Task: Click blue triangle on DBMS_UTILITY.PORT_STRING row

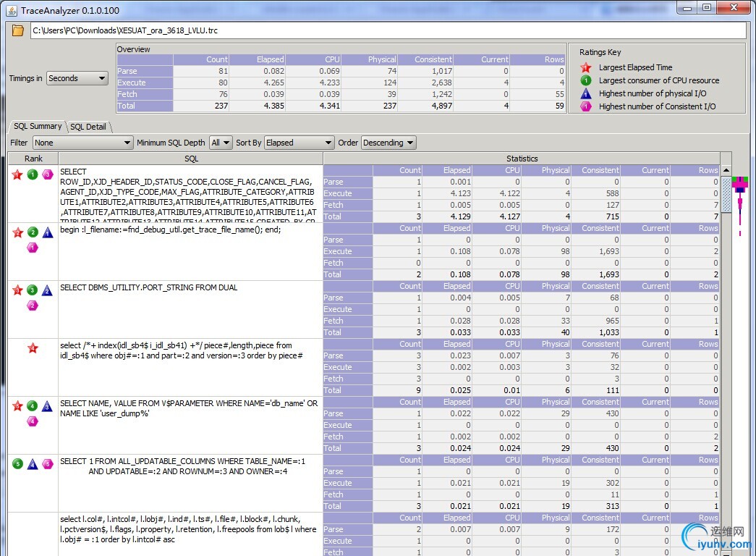Action: [x=47, y=290]
